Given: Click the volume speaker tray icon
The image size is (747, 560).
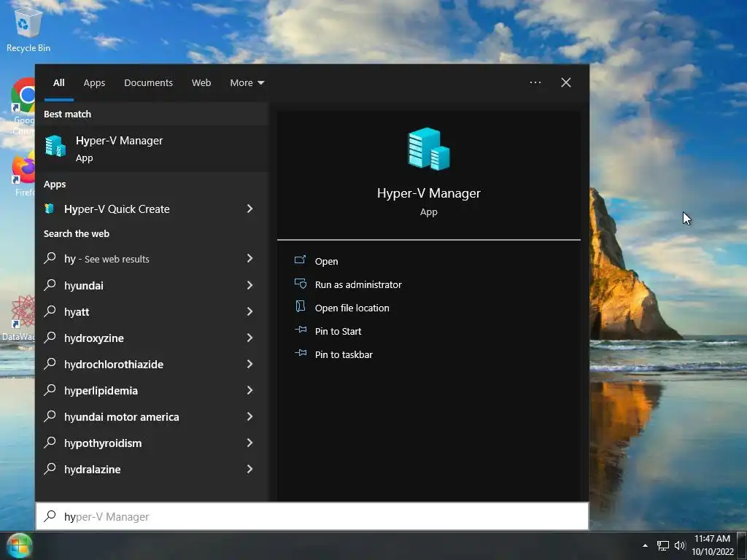Looking at the screenshot, I should coord(680,545).
